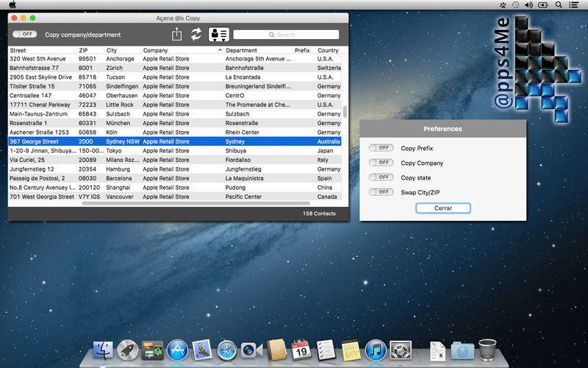The image size is (588, 368).
Task: Open Launchpad rocket icon in dock
Action: tap(127, 351)
